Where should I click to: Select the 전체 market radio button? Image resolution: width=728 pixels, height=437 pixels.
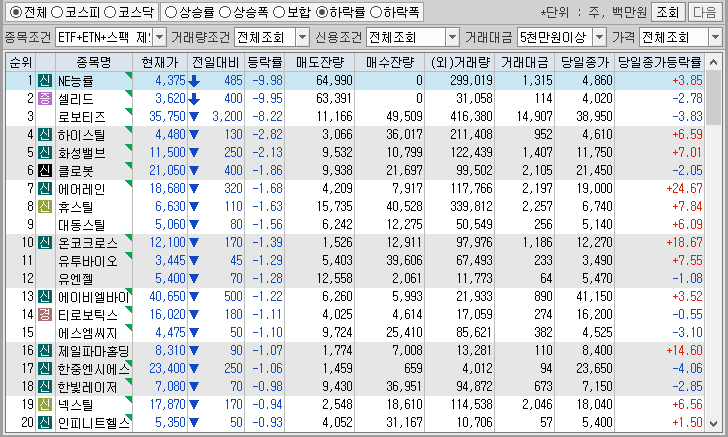[15, 12]
